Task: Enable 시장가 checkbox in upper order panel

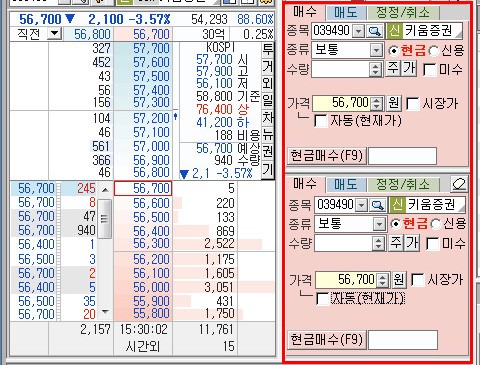Action: (413, 104)
